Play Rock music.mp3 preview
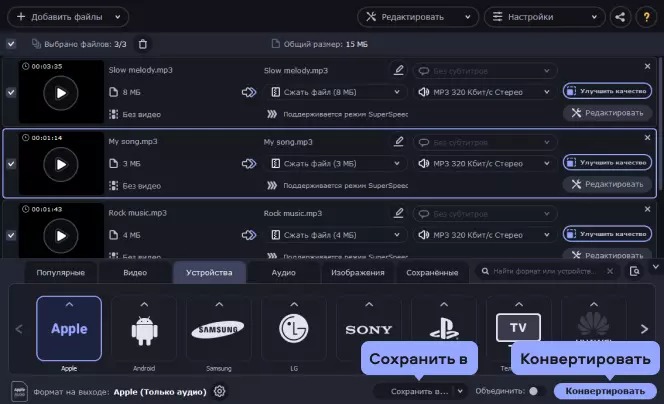The width and height of the screenshot is (664, 404). [61, 235]
